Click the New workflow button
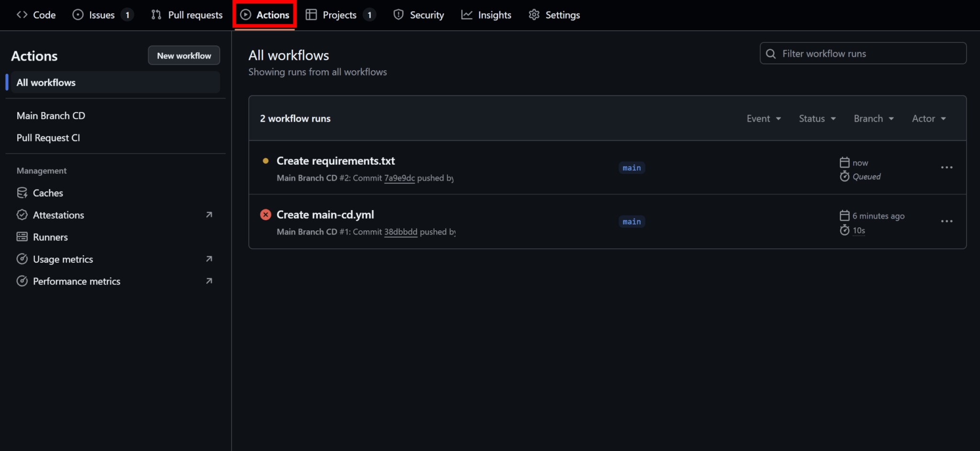980x451 pixels. (184, 56)
